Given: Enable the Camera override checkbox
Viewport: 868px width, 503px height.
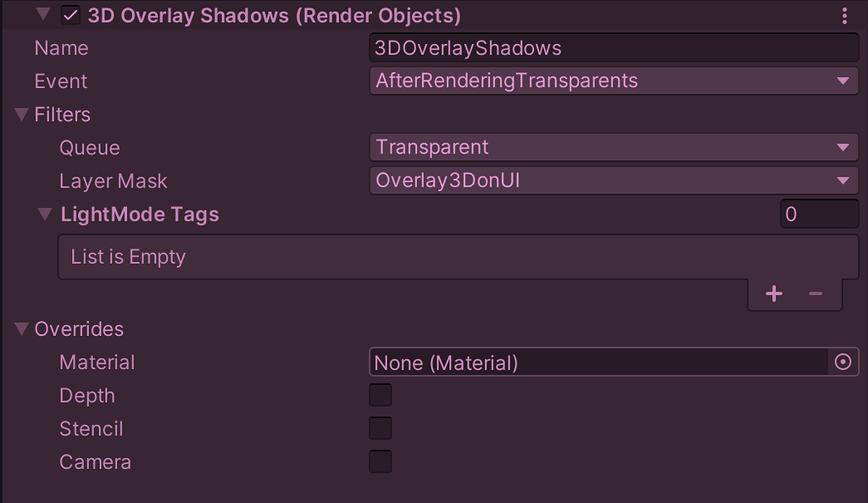Looking at the screenshot, I should 381,461.
